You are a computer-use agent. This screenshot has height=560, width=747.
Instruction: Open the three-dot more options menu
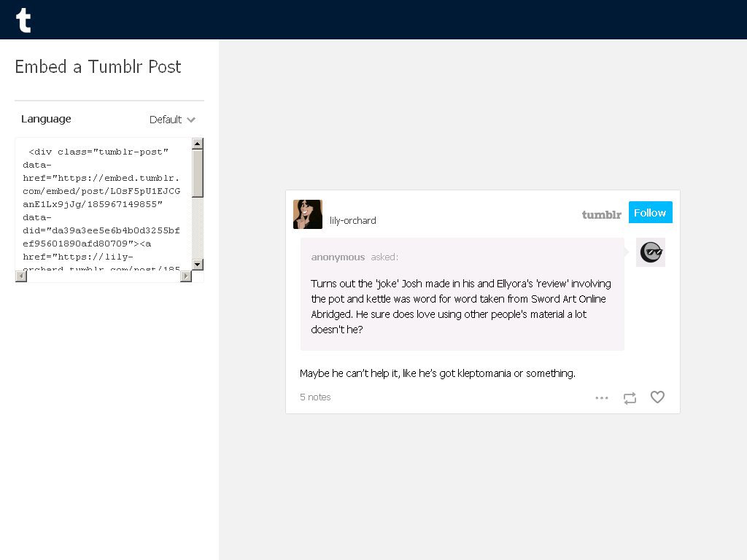tap(602, 397)
